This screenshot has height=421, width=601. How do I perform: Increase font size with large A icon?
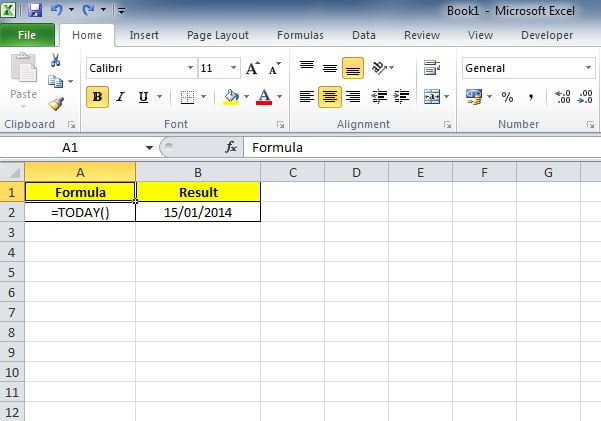(x=253, y=68)
